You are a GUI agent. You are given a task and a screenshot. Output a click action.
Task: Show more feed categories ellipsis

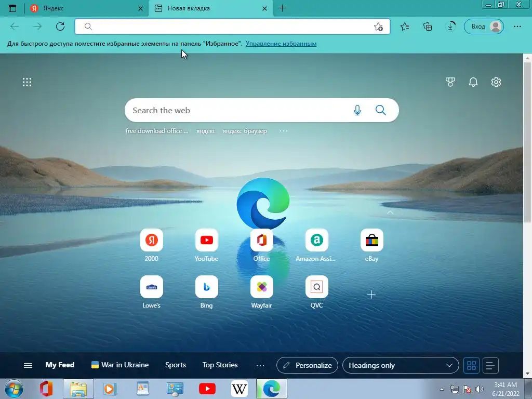coord(260,365)
